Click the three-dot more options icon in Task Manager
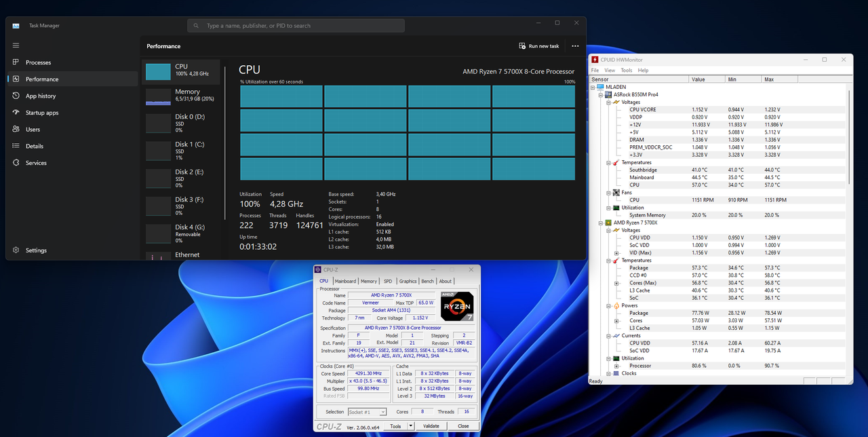 coord(575,46)
